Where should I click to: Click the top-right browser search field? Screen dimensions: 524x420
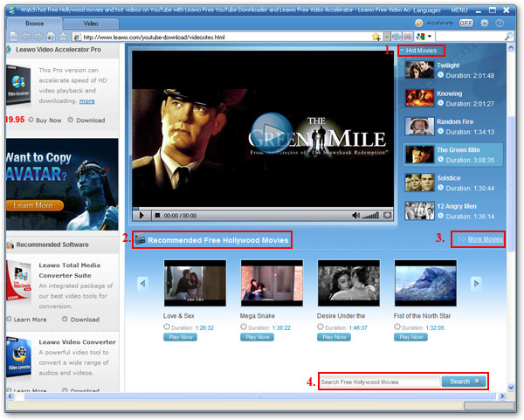coord(470,37)
